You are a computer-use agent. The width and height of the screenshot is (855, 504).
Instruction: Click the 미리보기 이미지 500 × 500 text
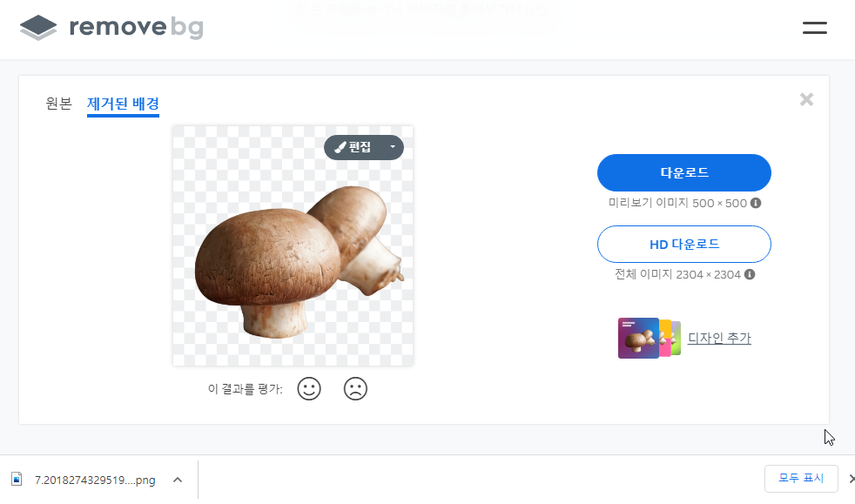tap(677, 203)
